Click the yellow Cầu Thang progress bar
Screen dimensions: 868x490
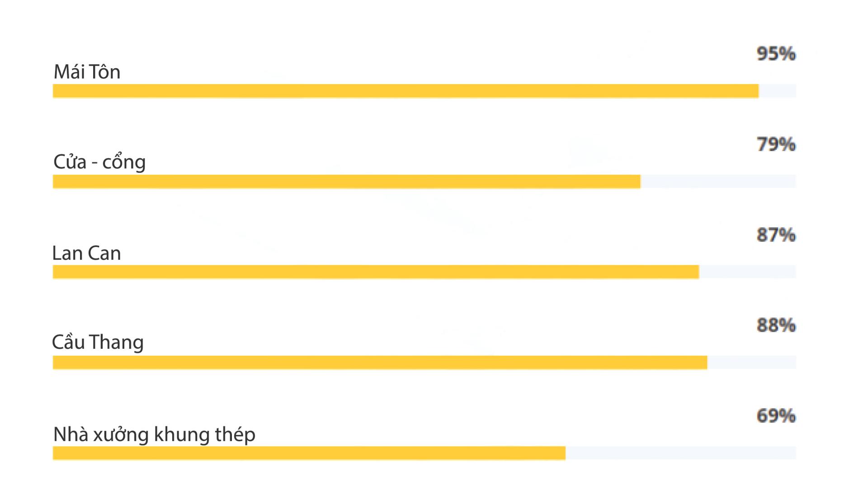pos(380,362)
